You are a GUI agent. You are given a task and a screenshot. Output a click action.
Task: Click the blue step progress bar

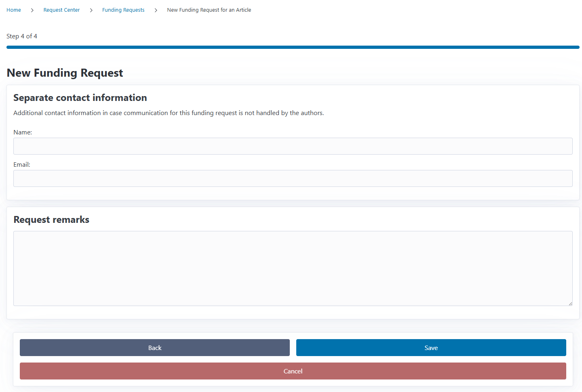[x=293, y=47]
